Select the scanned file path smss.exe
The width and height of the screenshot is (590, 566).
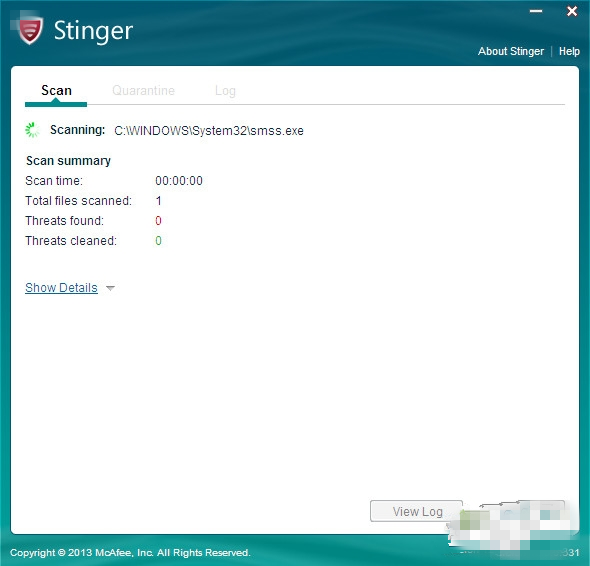point(209,131)
